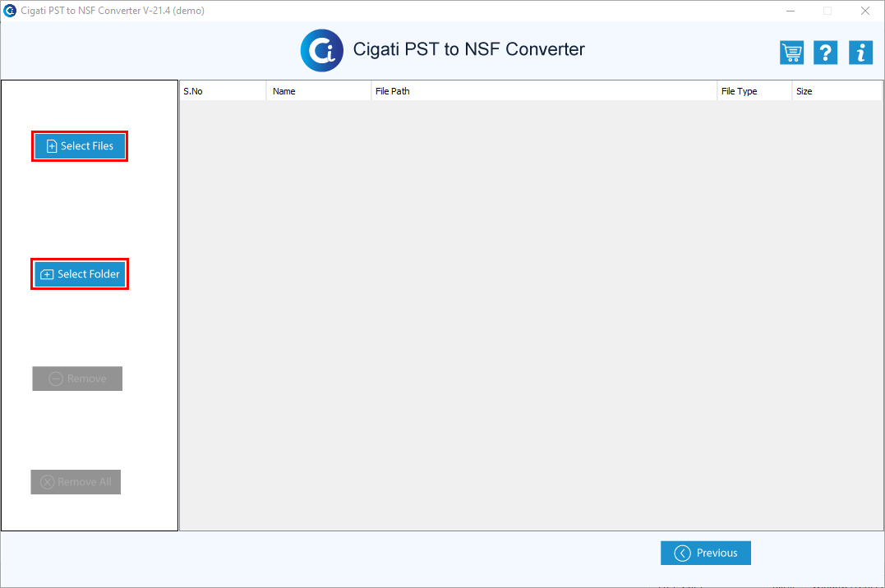Click the Select Files button
The width and height of the screenshot is (885, 588).
pyautogui.click(x=80, y=146)
